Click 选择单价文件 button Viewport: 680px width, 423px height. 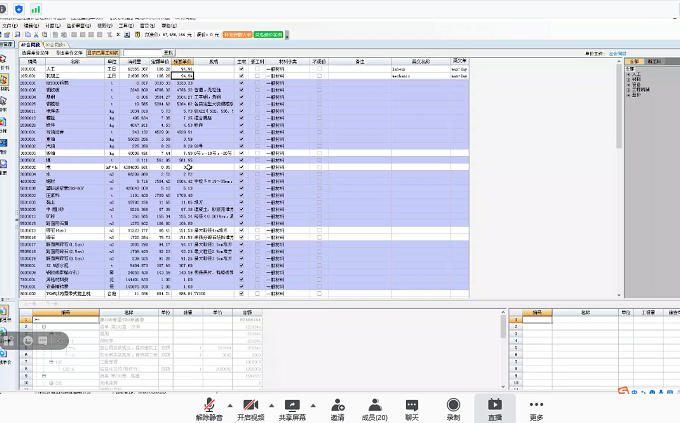click(37, 53)
